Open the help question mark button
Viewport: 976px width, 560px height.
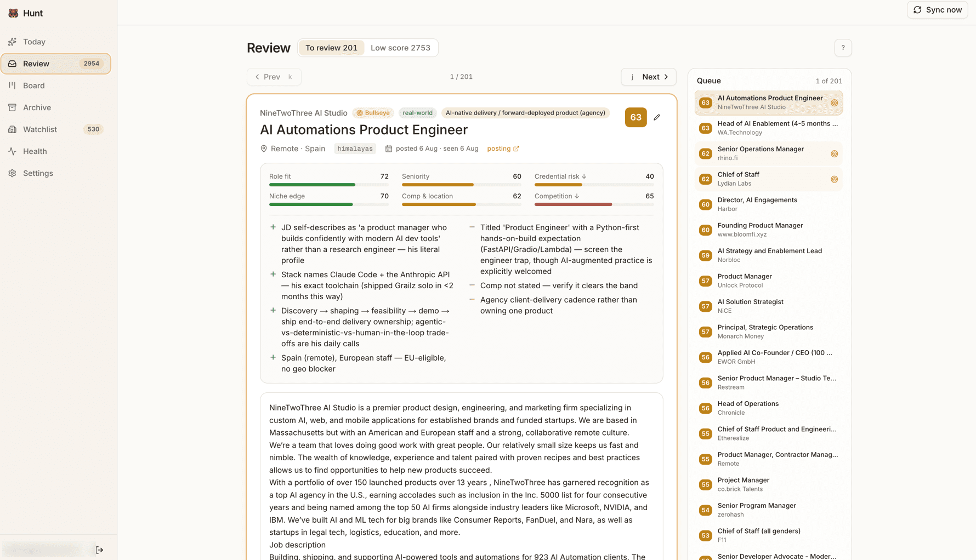click(843, 48)
